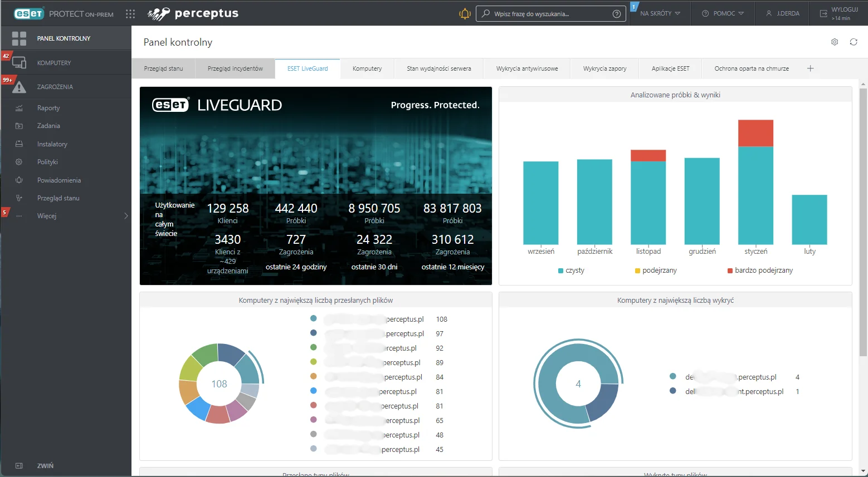Open Raporty in the sidebar
Viewport: 868px width, 477px height.
tap(48, 108)
